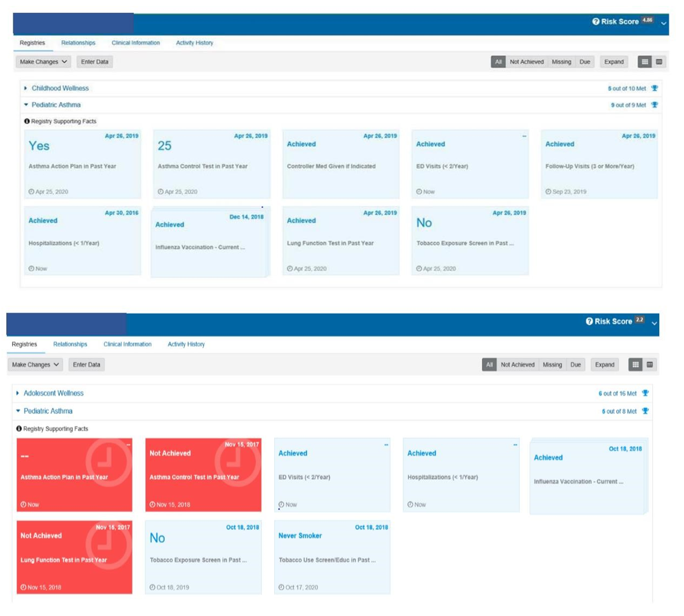Click the trophy icon beside 5 out of 8 Met
684x616 pixels.
[645, 411]
